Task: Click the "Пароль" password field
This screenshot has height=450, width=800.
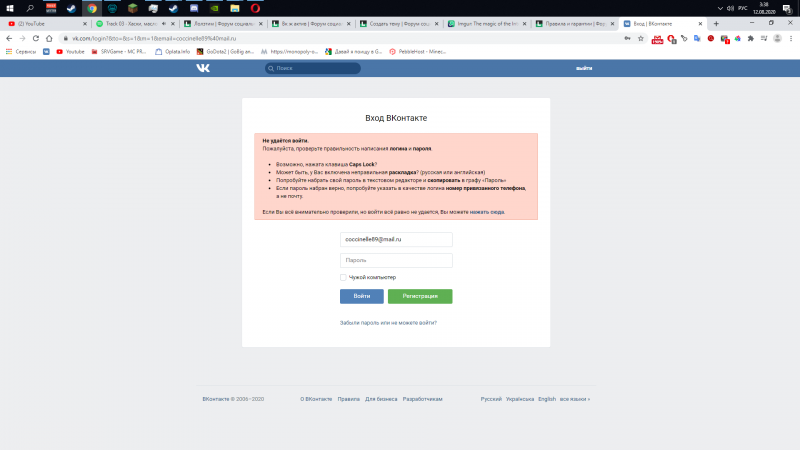Action: click(397, 260)
